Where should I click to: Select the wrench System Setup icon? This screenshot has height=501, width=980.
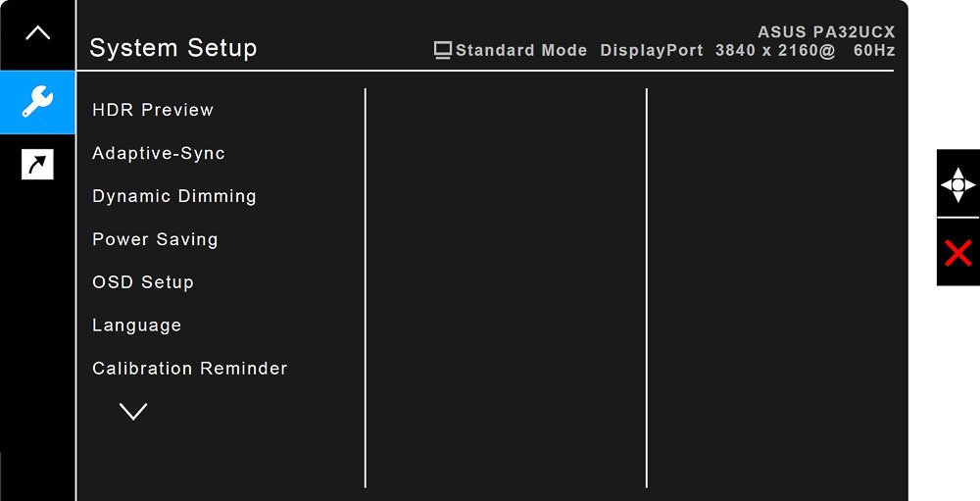(x=37, y=102)
